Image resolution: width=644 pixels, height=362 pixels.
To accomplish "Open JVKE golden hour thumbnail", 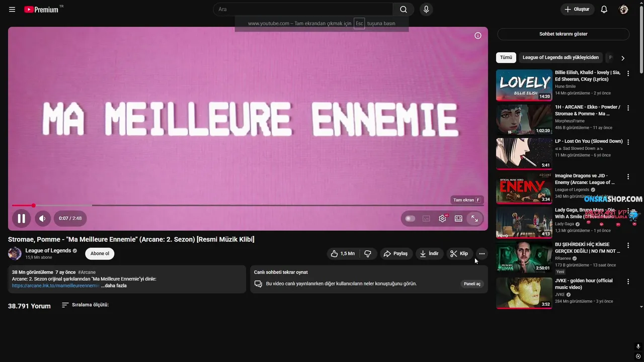I will click(524, 293).
